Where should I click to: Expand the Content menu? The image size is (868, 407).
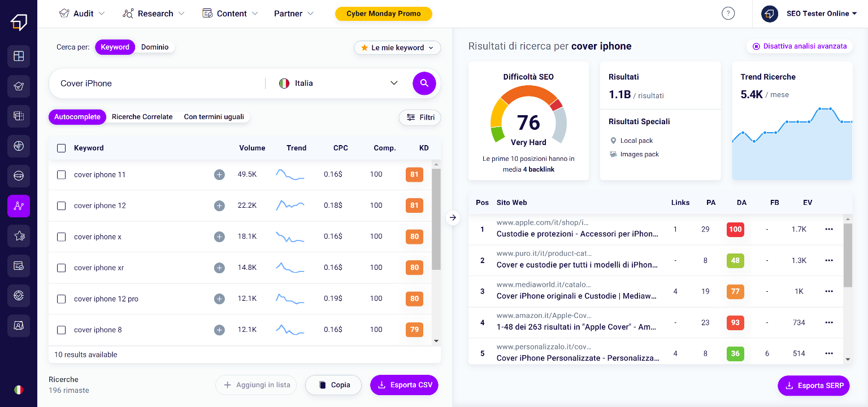[230, 14]
